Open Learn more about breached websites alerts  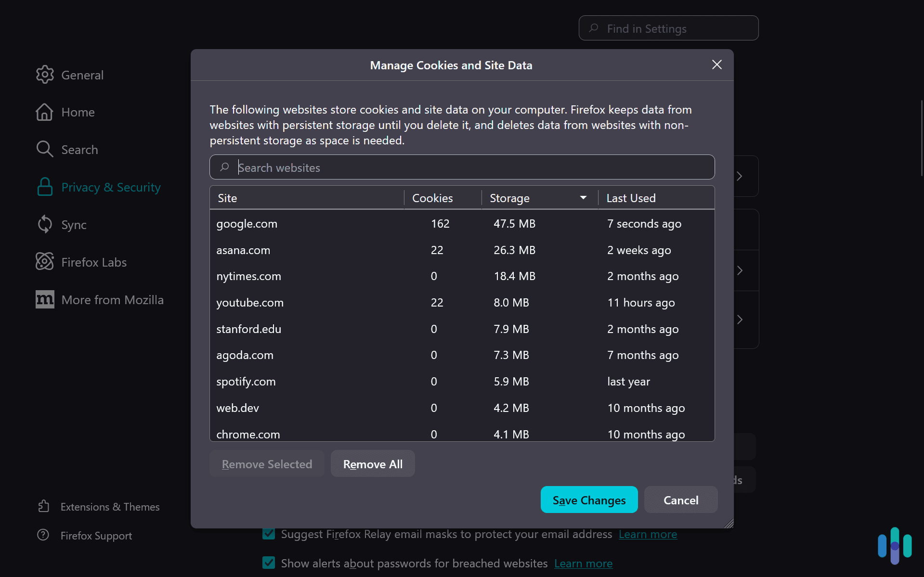point(583,564)
